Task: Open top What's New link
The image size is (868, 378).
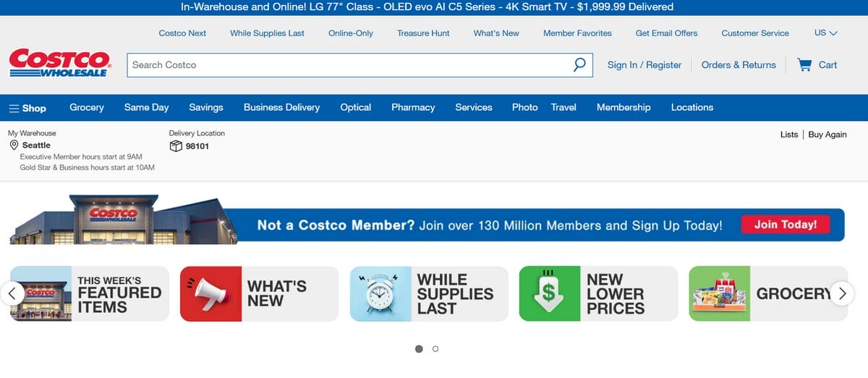Action: pos(496,33)
